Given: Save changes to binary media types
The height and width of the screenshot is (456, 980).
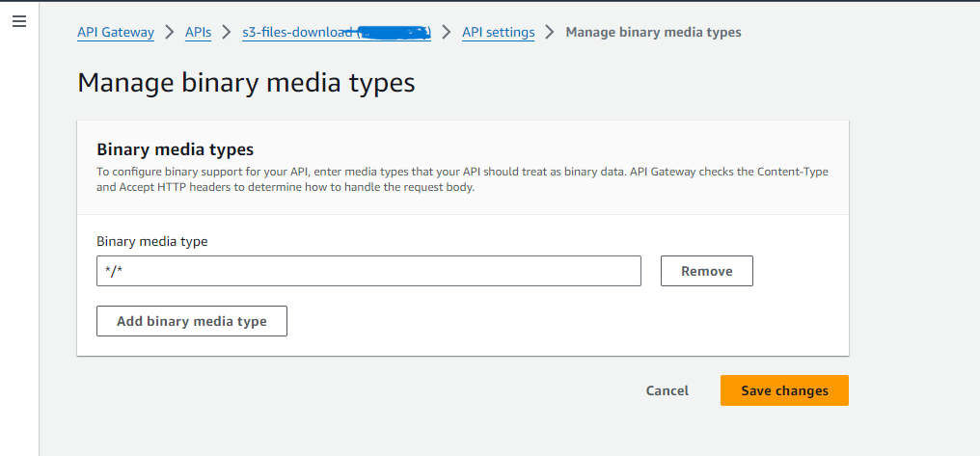Looking at the screenshot, I should point(784,390).
